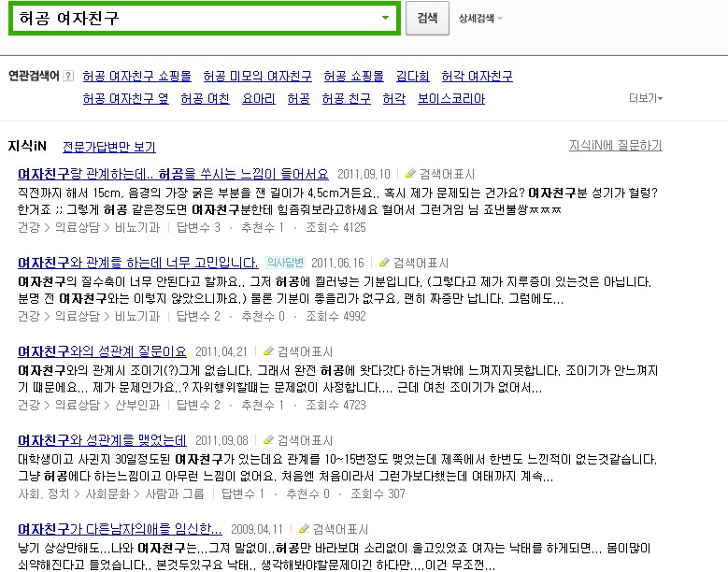Open related search 허공 여자친구 옆
Viewport: 728px width, 572px height.
coord(126,98)
